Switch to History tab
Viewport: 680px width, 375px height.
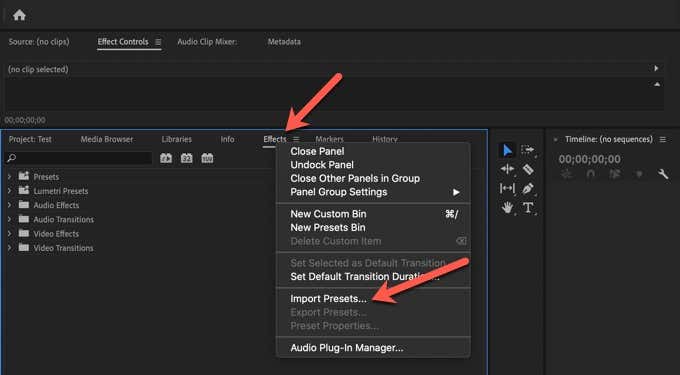pyautogui.click(x=385, y=139)
